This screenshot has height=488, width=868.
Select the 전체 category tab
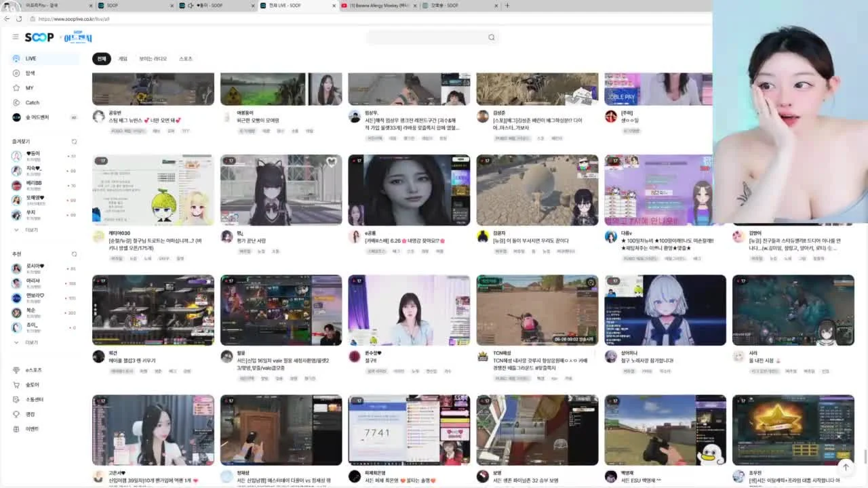click(x=102, y=59)
